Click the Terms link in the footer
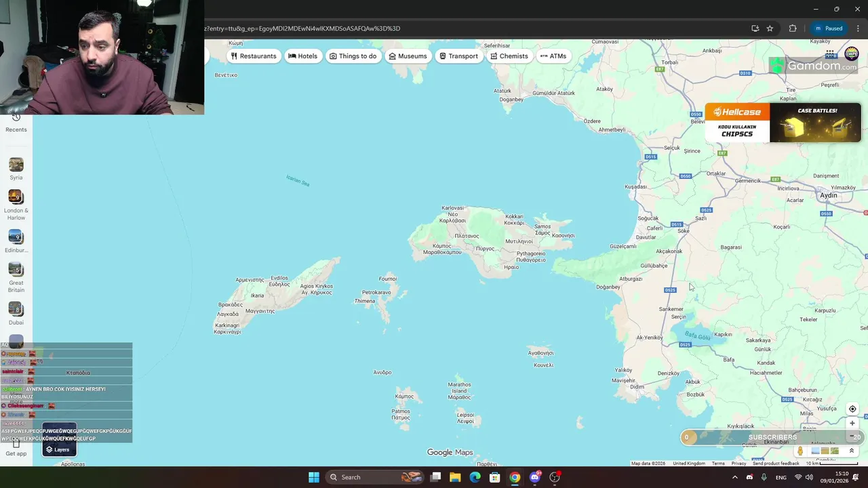The width and height of the screenshot is (868, 488). click(x=718, y=464)
